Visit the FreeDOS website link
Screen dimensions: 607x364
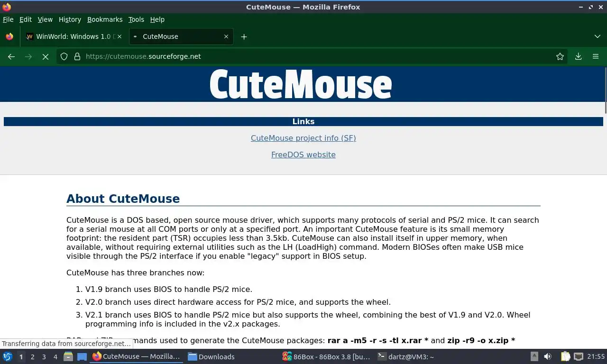pyautogui.click(x=303, y=155)
